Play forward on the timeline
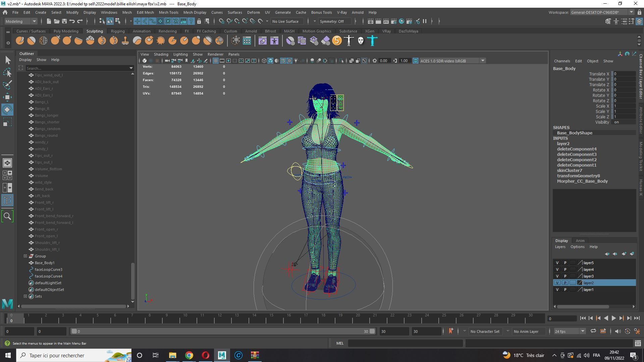The image size is (644, 362). coord(613,318)
